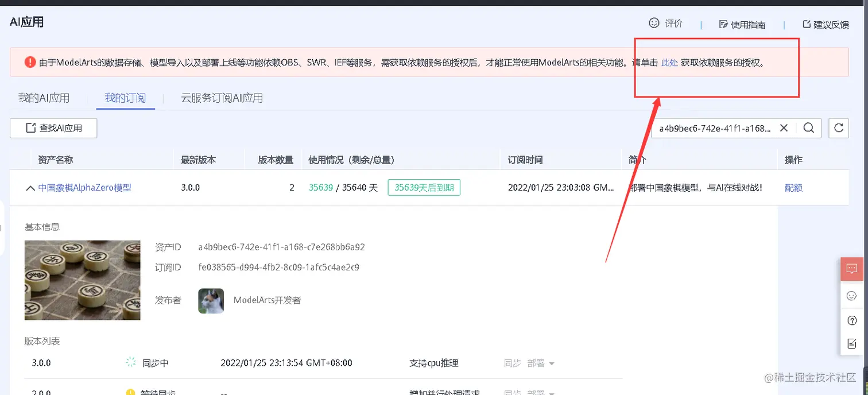Viewport: 868px width, 395px height.
Task: Click the 订阅时间 column header
Action: pyautogui.click(x=525, y=160)
